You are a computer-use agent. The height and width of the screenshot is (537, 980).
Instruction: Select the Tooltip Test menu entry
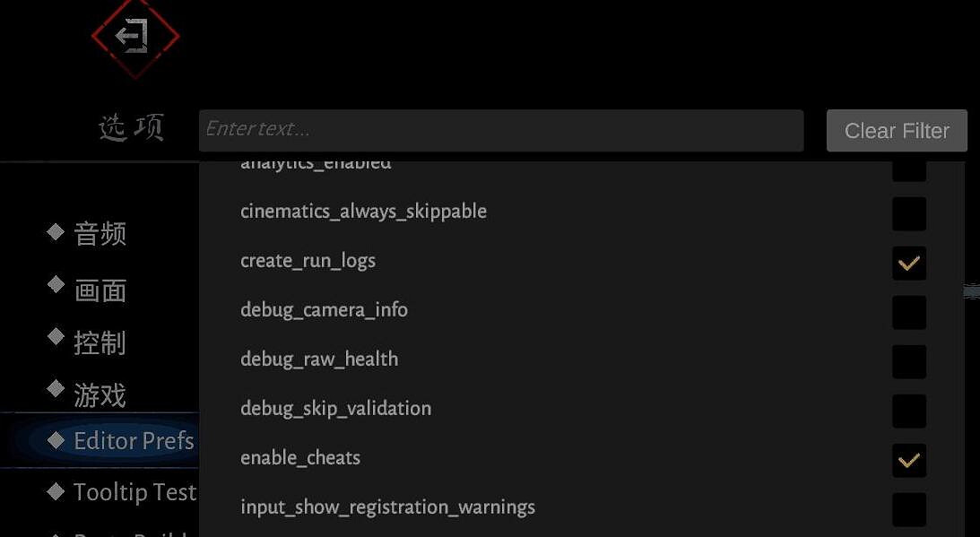[134, 492]
